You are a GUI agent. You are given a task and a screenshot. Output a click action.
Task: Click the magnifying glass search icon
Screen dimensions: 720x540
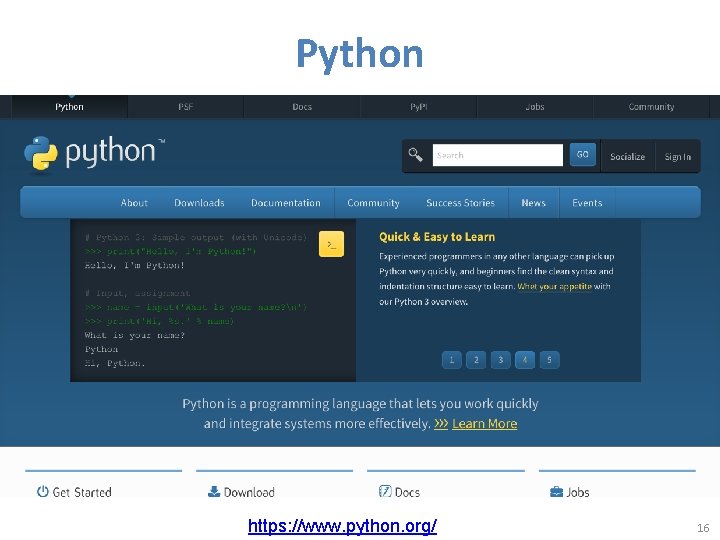coord(415,155)
